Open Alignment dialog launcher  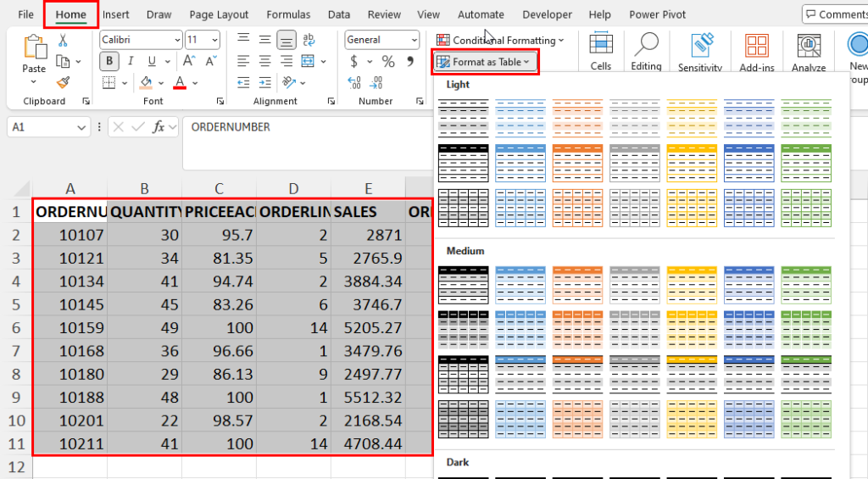(x=331, y=102)
